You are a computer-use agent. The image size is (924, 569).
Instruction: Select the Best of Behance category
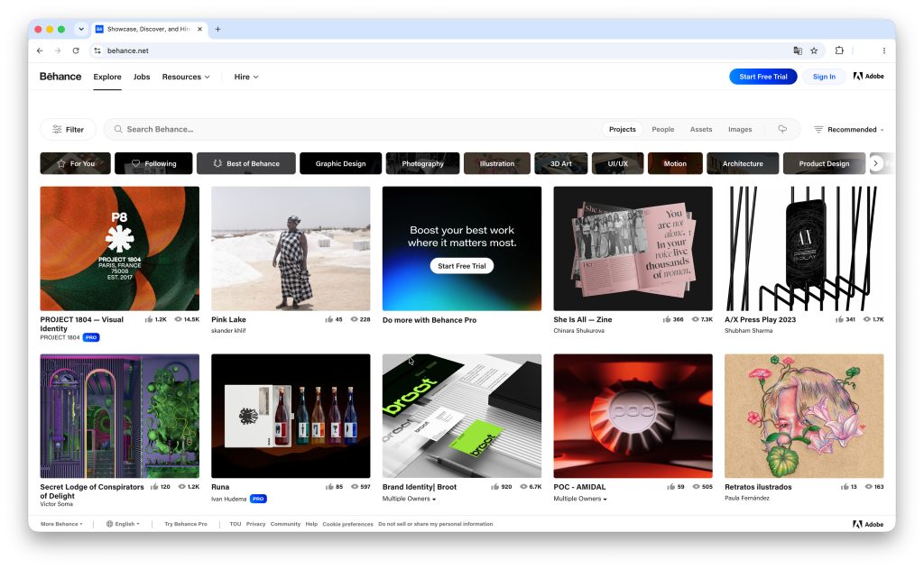pos(245,163)
